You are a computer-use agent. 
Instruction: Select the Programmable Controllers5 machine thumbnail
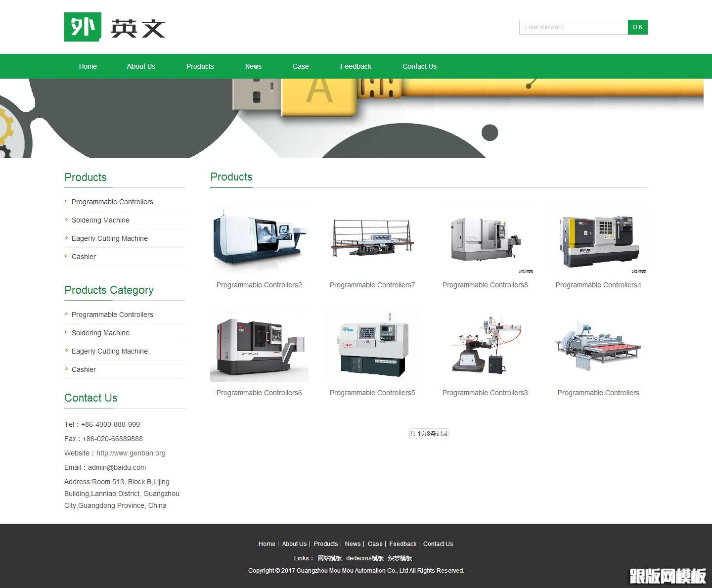coord(372,346)
